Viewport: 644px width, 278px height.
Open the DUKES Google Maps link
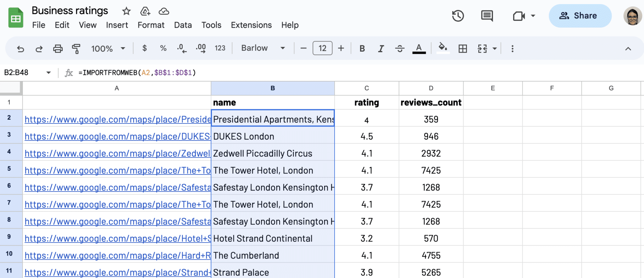pyautogui.click(x=117, y=136)
